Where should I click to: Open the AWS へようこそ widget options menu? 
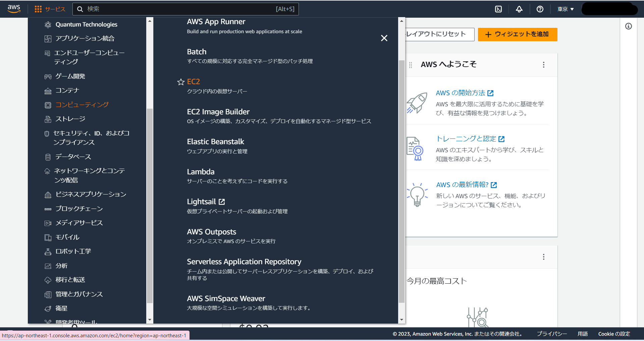point(544,65)
